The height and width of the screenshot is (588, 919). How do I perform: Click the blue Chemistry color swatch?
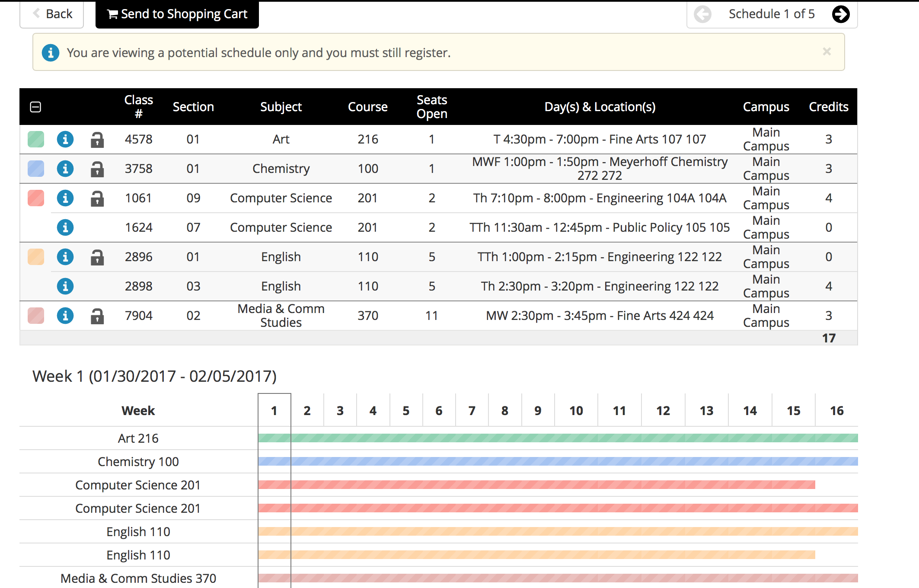coord(36,169)
